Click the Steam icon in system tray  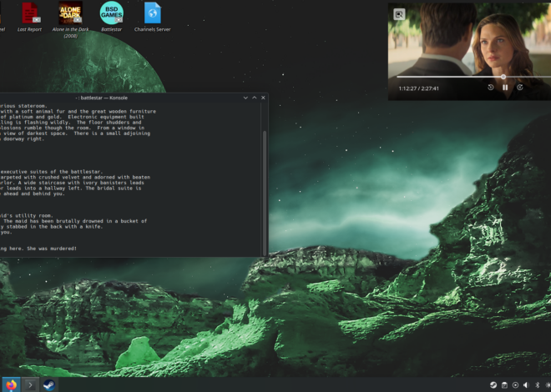[493, 385]
